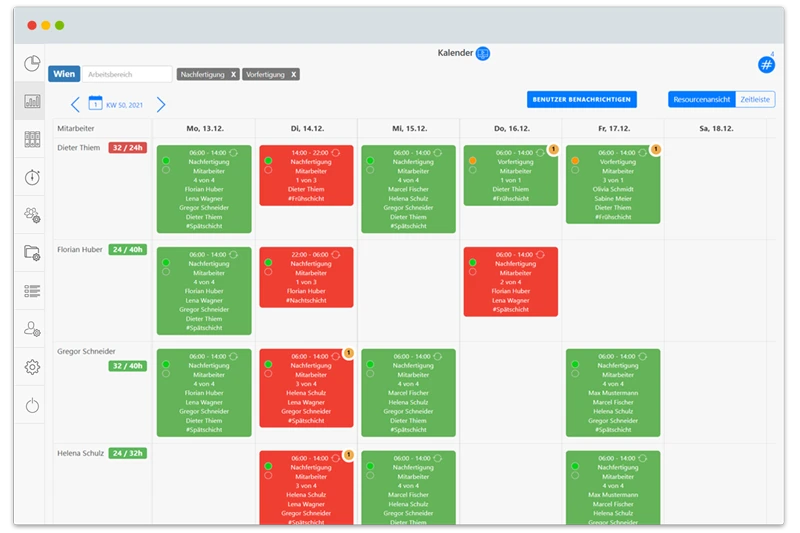Open the user settings sidebar icon
The height and width of the screenshot is (533, 800).
tap(32, 328)
